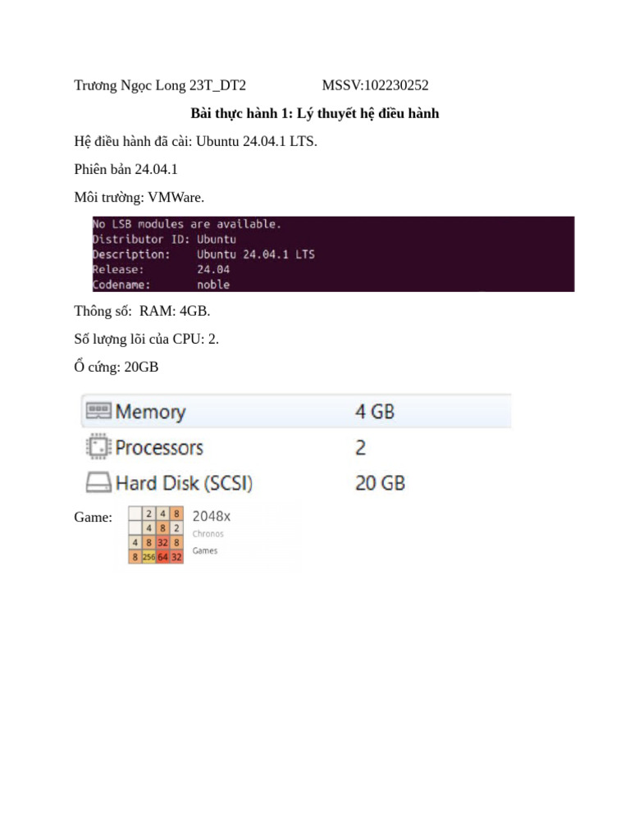This screenshot has width=630, height=840.
Task: Click the "20 GB" hard disk value
Action: (380, 482)
